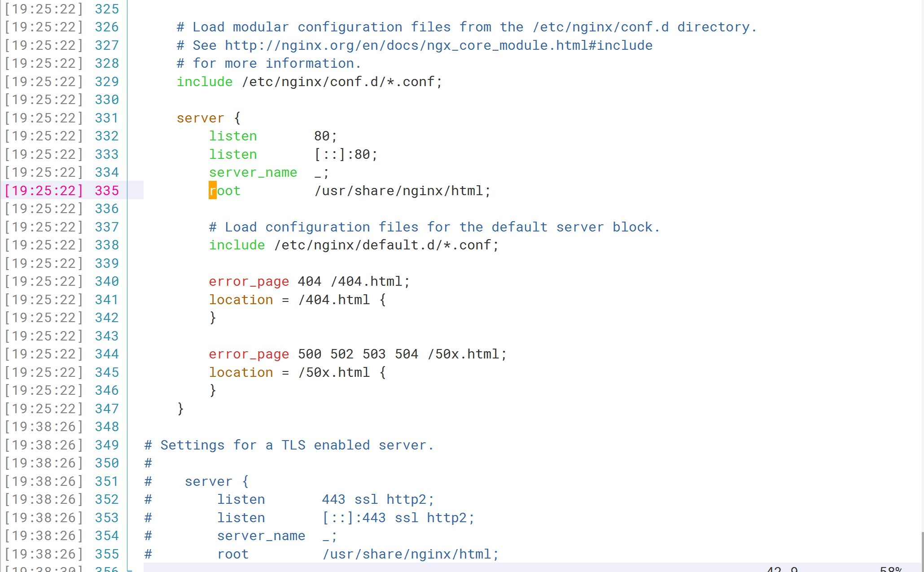Click '# for more information.' on line 328
924x572 pixels.
pos(269,63)
